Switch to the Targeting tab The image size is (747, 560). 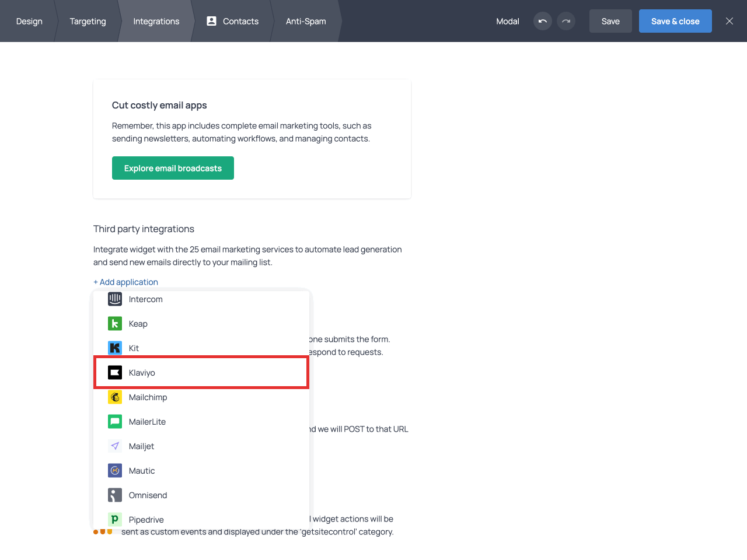pyautogui.click(x=88, y=22)
